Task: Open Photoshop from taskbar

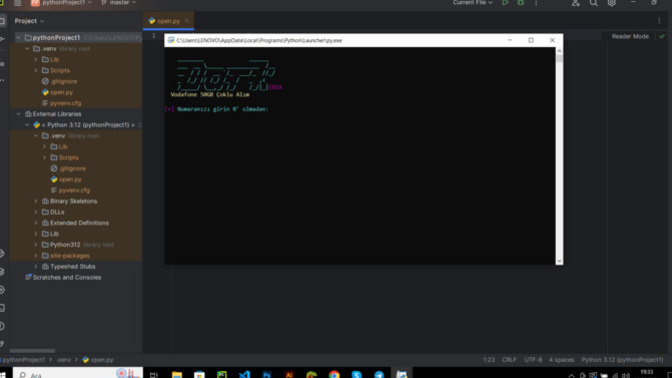Action: pyautogui.click(x=267, y=375)
